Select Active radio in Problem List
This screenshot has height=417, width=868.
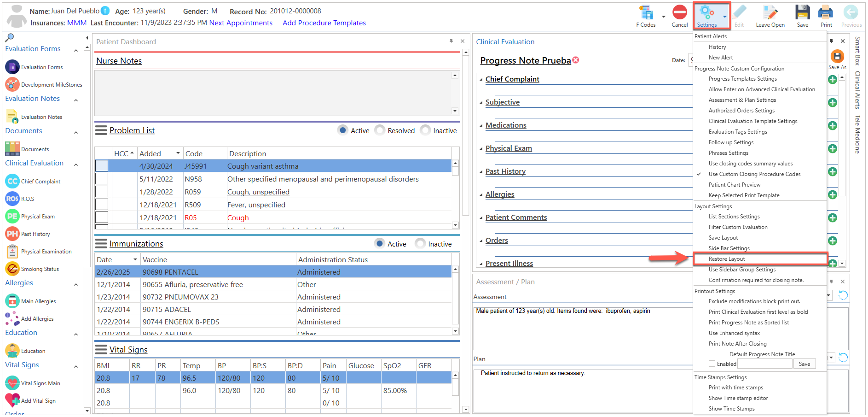pos(343,130)
